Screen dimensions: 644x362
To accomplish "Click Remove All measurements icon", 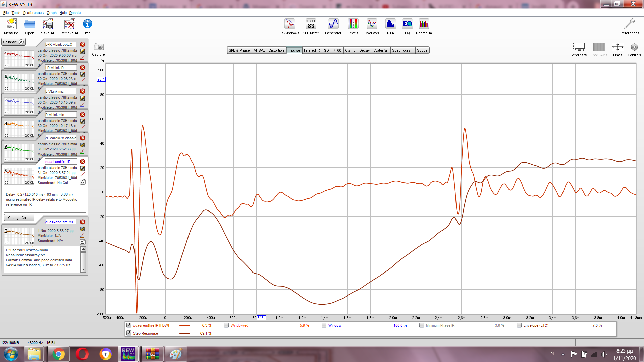I will [69, 26].
